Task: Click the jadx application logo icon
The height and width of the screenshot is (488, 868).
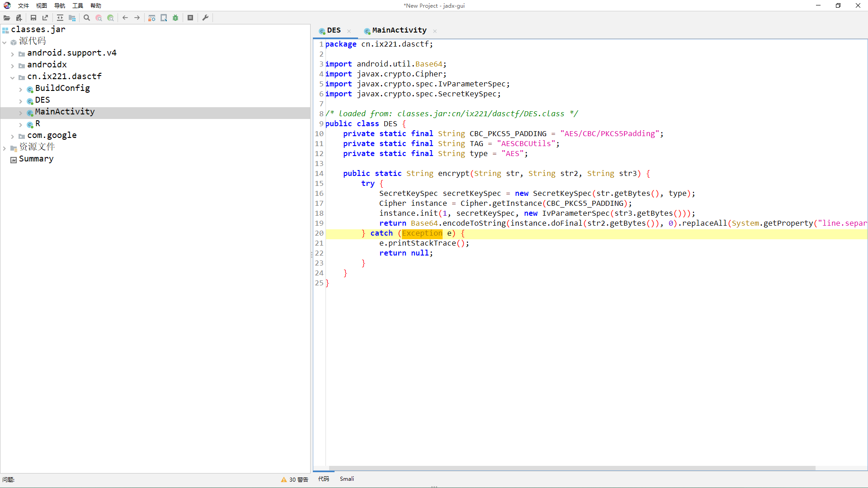Action: (x=7, y=5)
